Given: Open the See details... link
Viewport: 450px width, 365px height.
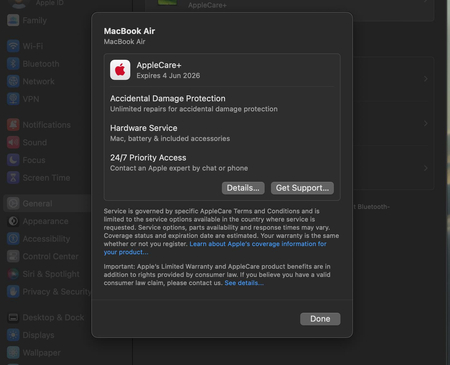Looking at the screenshot, I should coord(244,283).
